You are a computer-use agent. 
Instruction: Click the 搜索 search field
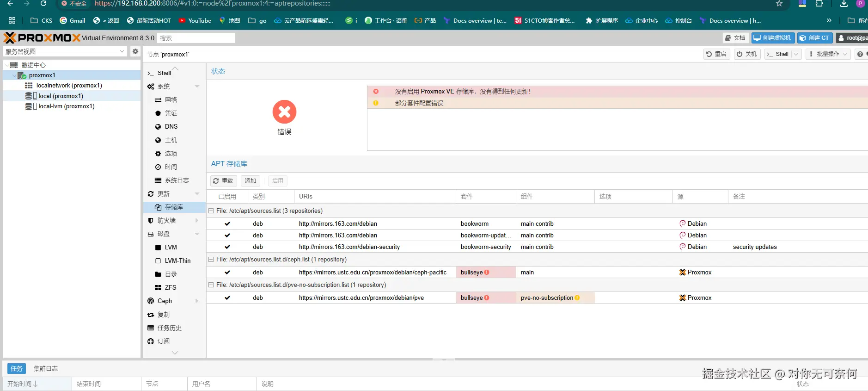pos(196,38)
